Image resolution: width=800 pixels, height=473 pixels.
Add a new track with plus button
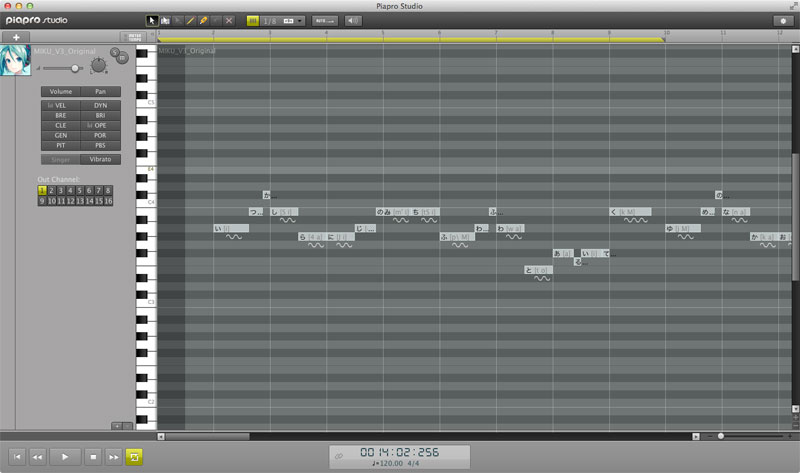16,37
